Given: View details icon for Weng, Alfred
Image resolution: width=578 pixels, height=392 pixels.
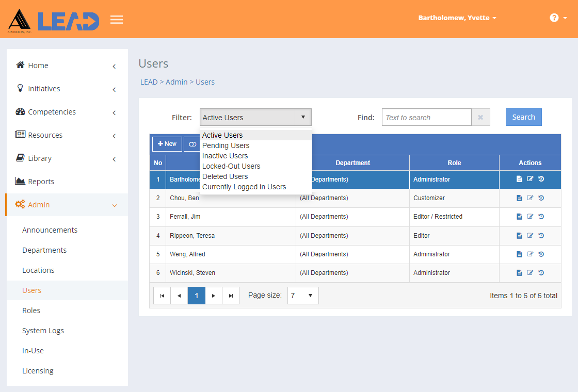Looking at the screenshot, I should pos(519,254).
